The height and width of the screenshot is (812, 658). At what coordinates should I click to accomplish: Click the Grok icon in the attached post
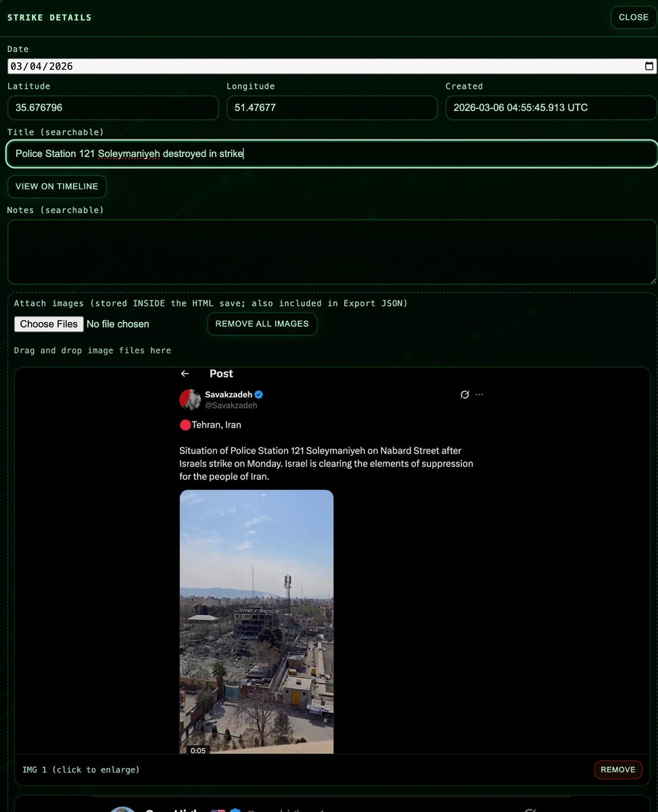point(464,394)
